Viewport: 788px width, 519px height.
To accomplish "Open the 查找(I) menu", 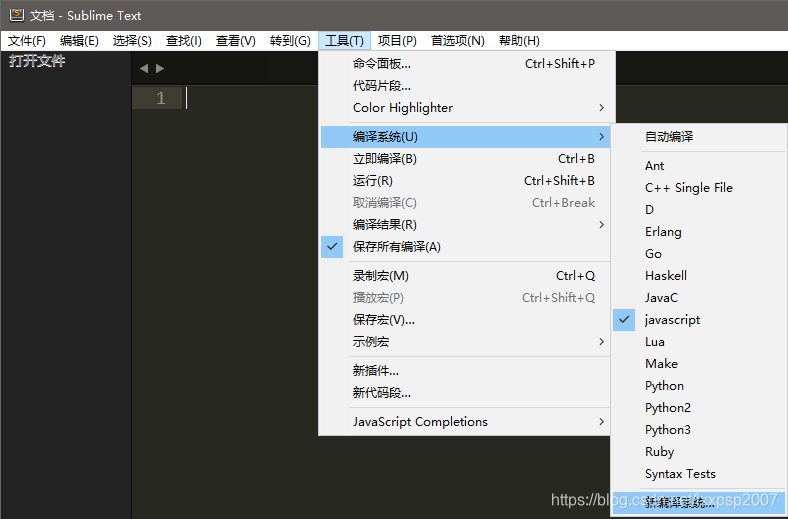I will coord(184,41).
